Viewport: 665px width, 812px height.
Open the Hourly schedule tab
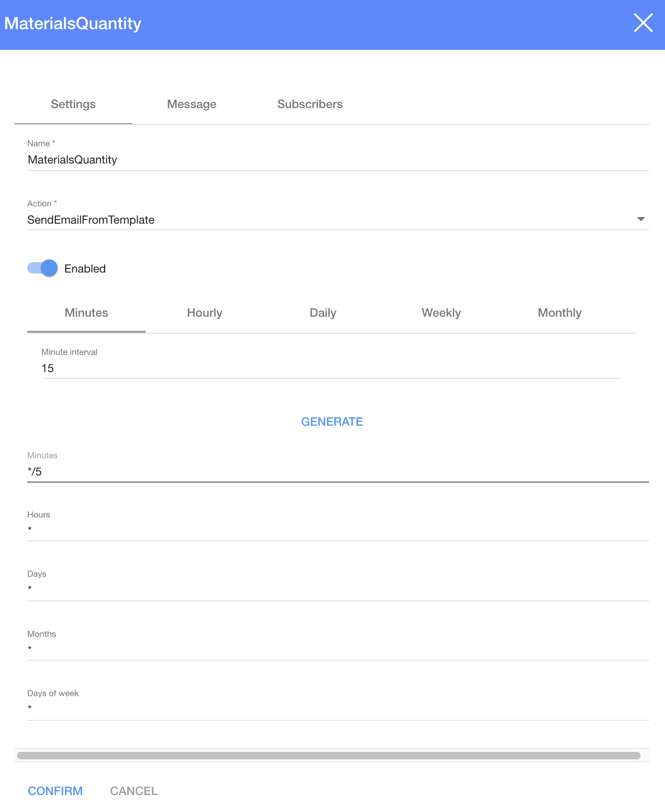click(x=205, y=313)
